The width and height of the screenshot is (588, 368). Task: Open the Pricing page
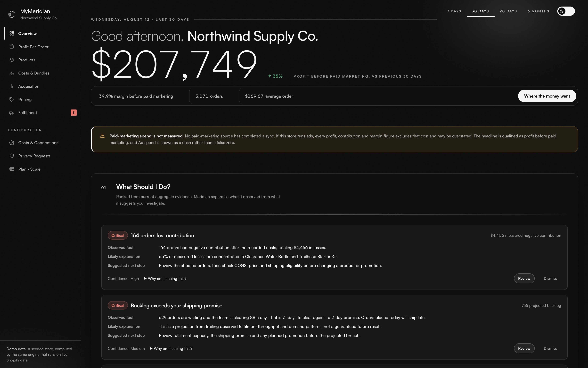point(40,99)
